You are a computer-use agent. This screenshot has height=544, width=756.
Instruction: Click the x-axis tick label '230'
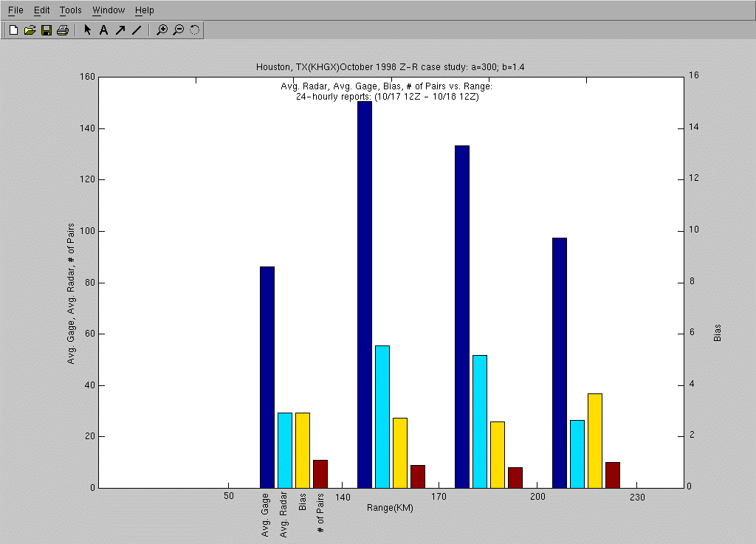click(x=637, y=497)
